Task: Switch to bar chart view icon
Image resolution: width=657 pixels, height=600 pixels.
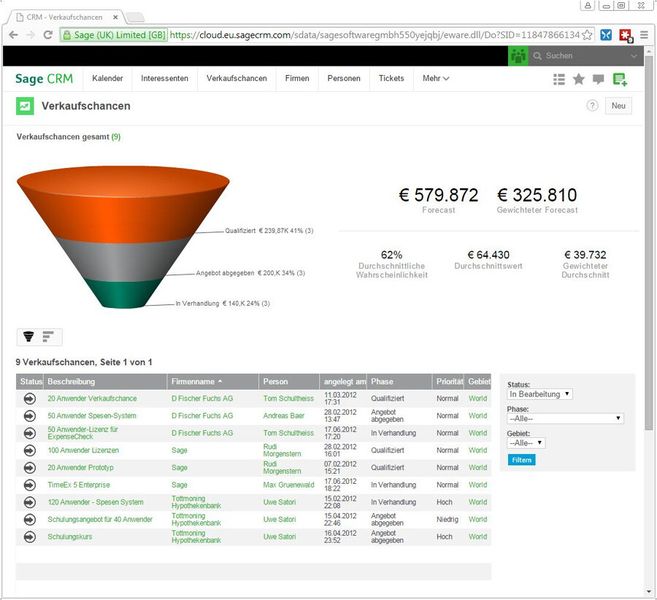Action: click(x=48, y=336)
